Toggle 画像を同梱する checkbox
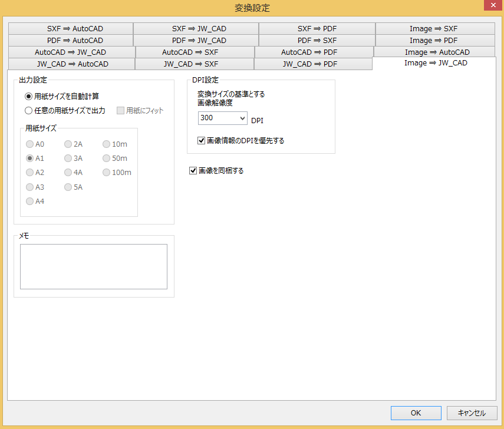504x429 pixels. [x=216, y=171]
